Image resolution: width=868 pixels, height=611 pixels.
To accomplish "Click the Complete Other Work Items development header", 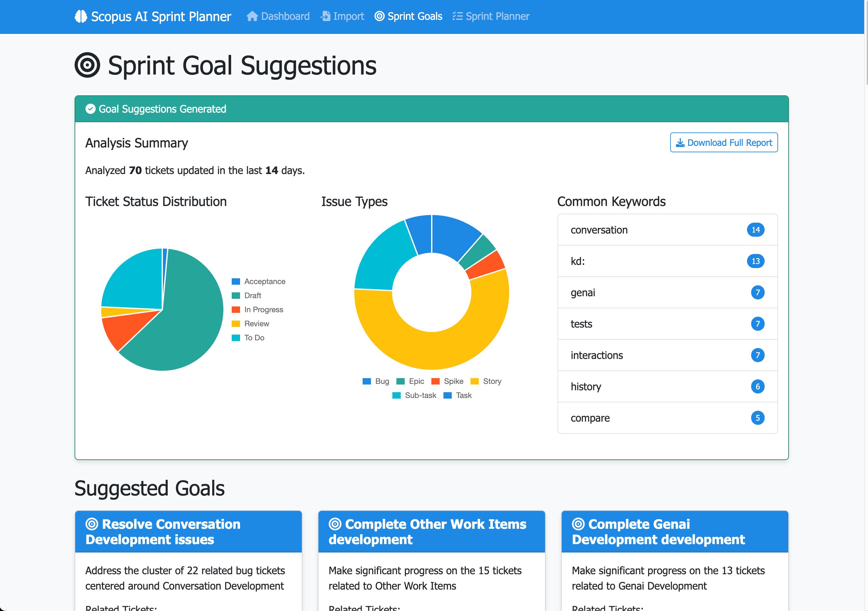I will pos(432,532).
